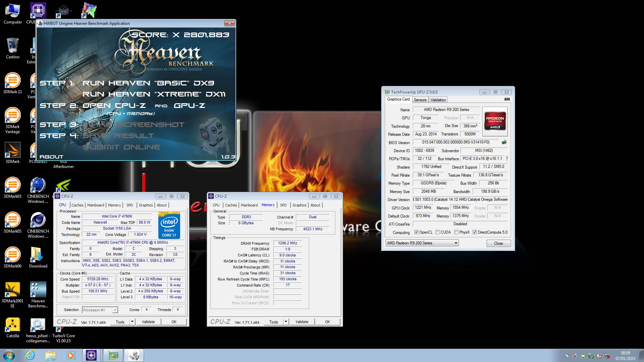Image resolution: width=644 pixels, height=362 pixels.
Task: Click the Tools button in the CPU-Z Memory window
Action: point(274,322)
